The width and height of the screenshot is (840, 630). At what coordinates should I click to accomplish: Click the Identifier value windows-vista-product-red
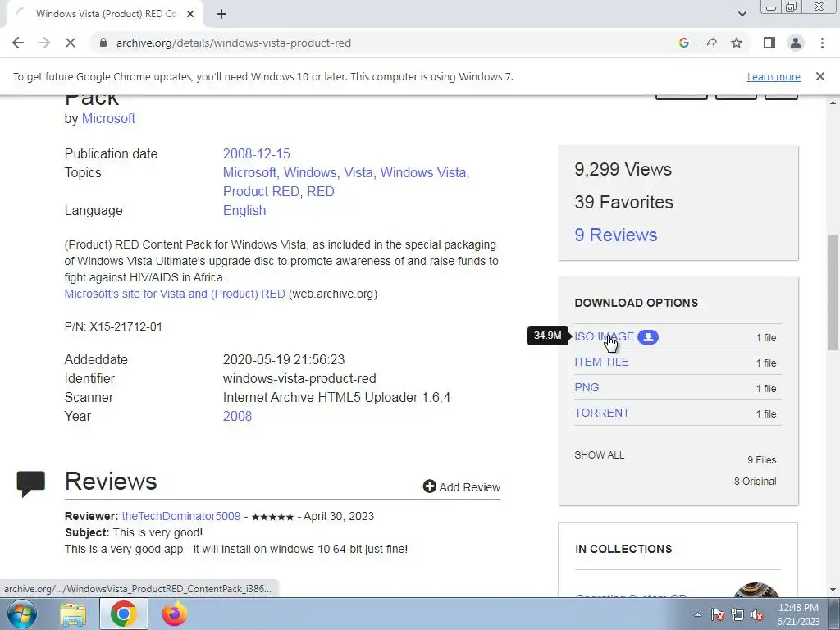click(x=299, y=378)
